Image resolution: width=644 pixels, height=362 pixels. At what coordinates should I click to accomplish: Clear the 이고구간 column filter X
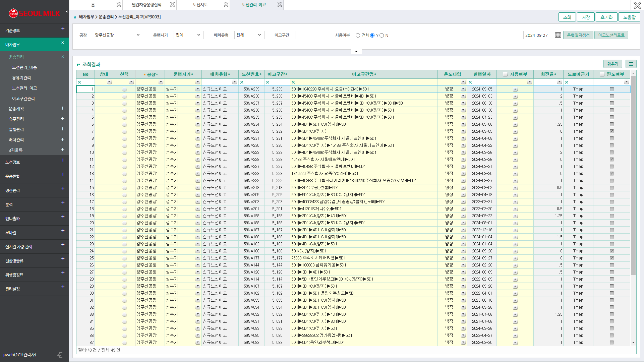[268, 82]
